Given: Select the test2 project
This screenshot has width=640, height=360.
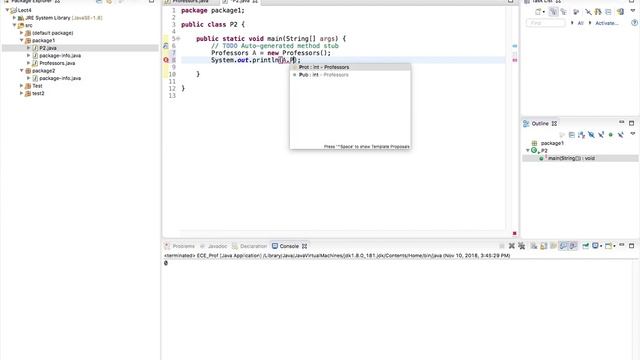Looking at the screenshot, I should coord(38,93).
